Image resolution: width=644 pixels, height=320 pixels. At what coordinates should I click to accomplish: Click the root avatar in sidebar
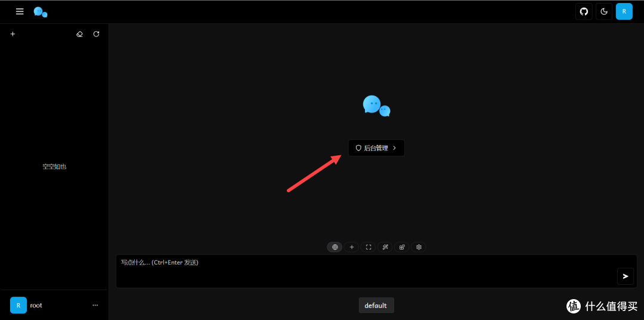tap(18, 305)
